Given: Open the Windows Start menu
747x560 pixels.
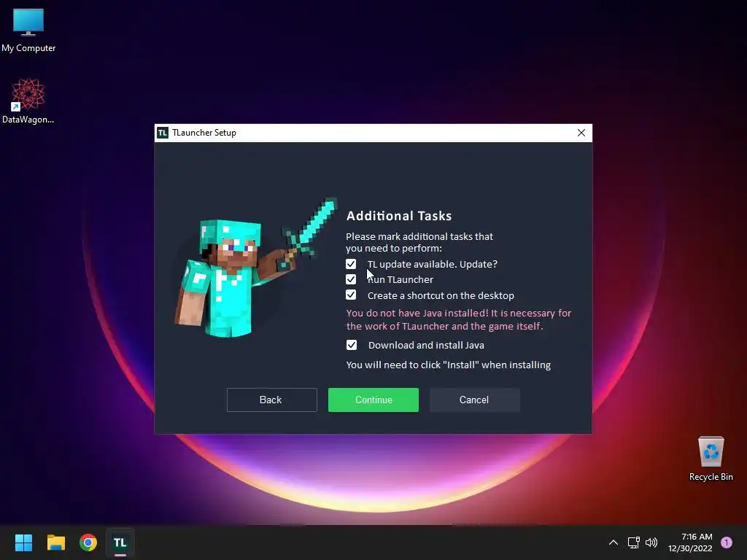Looking at the screenshot, I should (23, 542).
